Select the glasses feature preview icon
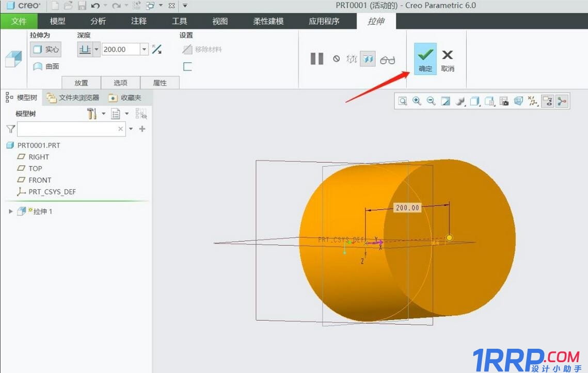 [x=388, y=58]
